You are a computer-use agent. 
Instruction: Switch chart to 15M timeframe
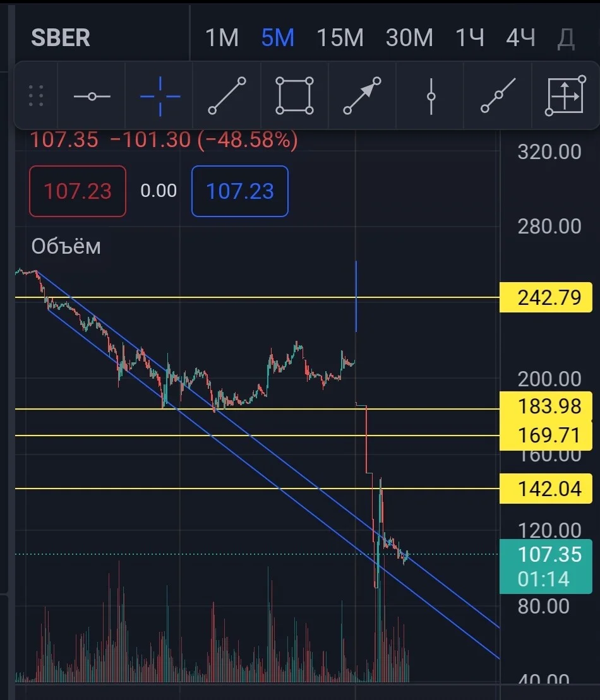(x=340, y=37)
